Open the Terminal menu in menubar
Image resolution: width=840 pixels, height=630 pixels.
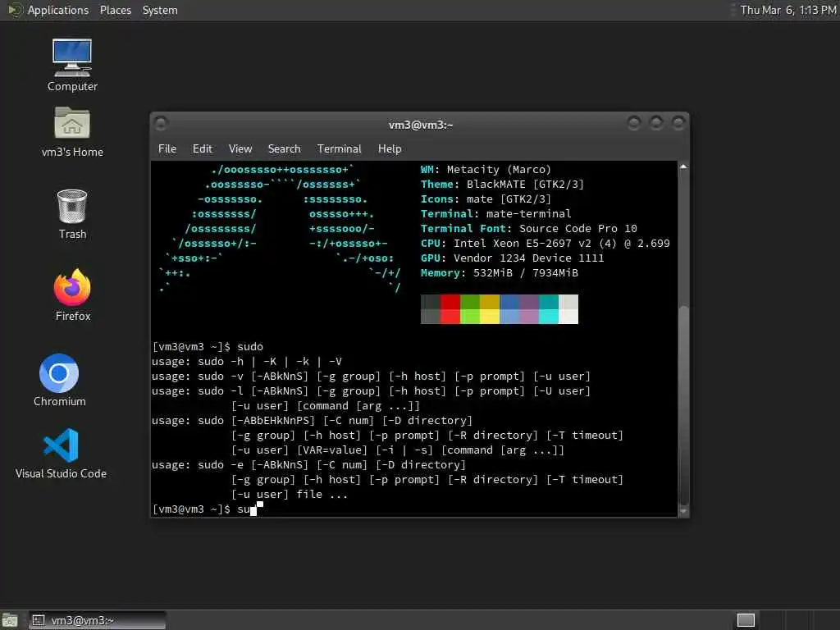pos(339,149)
